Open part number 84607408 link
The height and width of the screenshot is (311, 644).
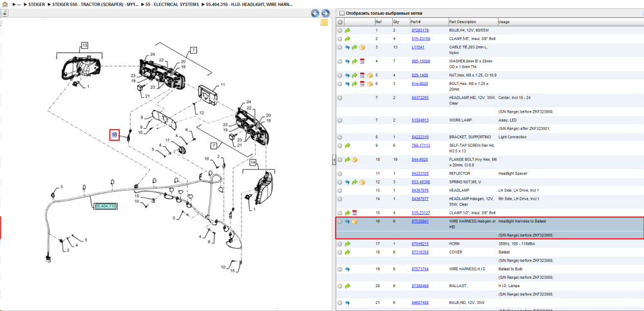pos(420,303)
